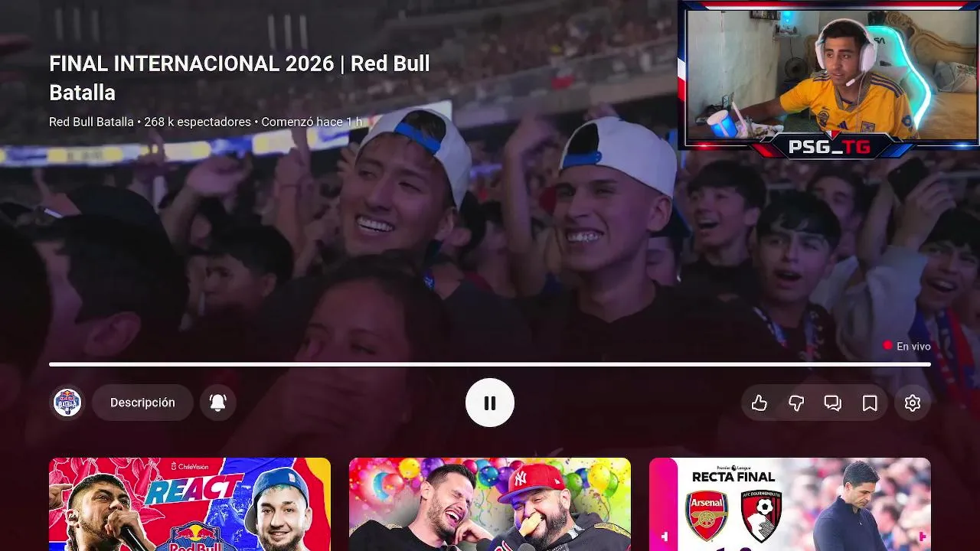The height and width of the screenshot is (551, 980).
Task: Open the Arsenal Recta Final video thumbnail
Action: 790,504
